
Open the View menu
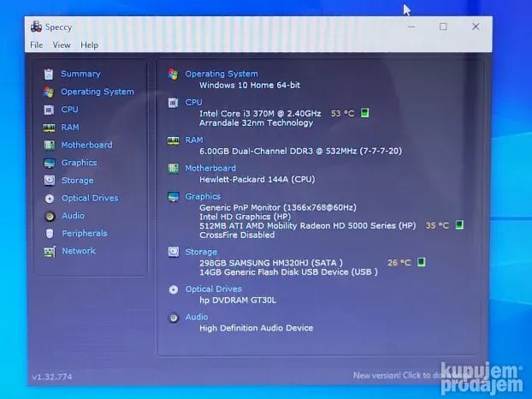click(62, 45)
